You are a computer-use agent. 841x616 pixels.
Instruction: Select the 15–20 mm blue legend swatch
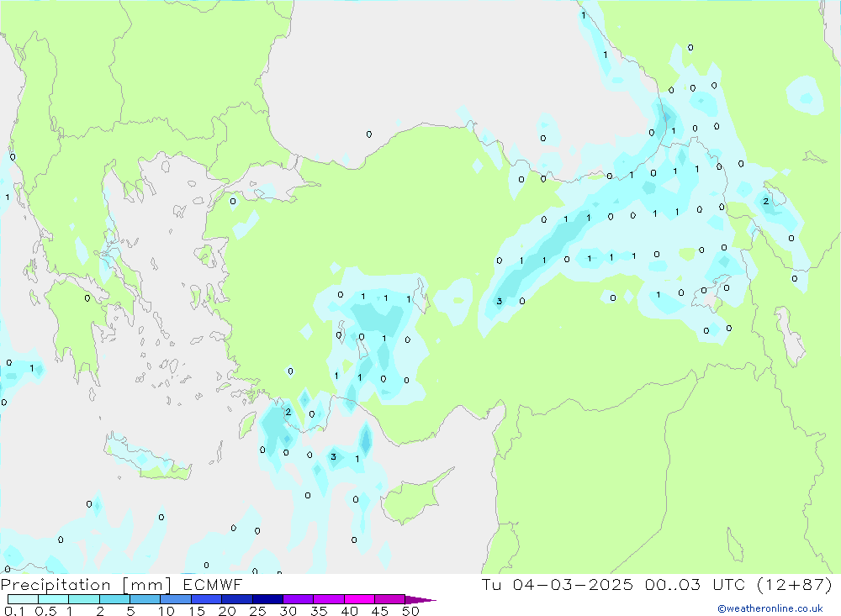point(207,599)
